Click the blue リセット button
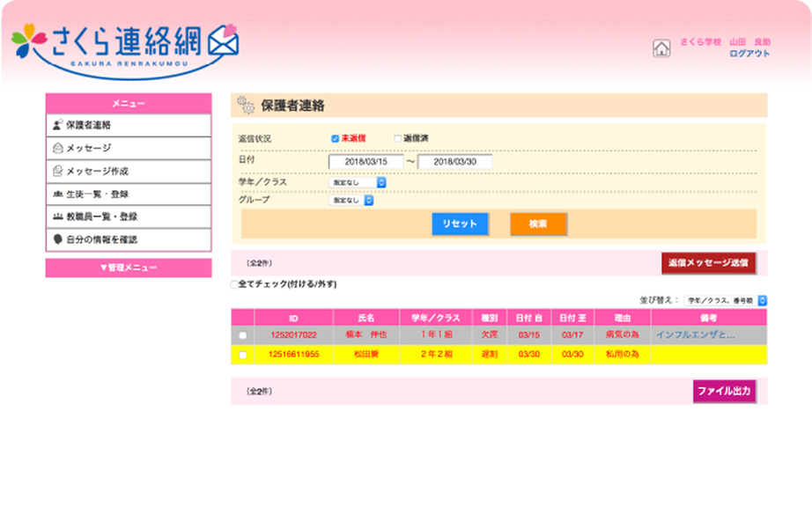Screen dimensions: 812x521 pyautogui.click(x=460, y=224)
